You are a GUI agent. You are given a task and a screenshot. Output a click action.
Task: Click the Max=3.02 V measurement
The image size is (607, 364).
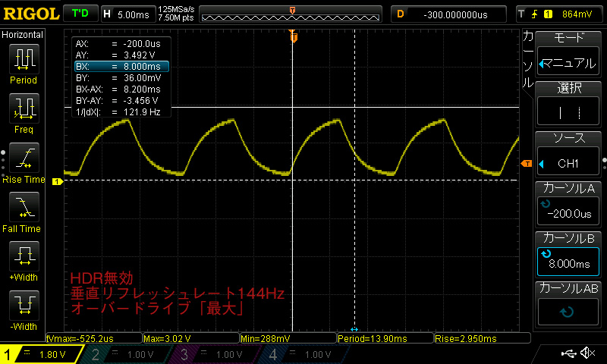pyautogui.click(x=191, y=338)
